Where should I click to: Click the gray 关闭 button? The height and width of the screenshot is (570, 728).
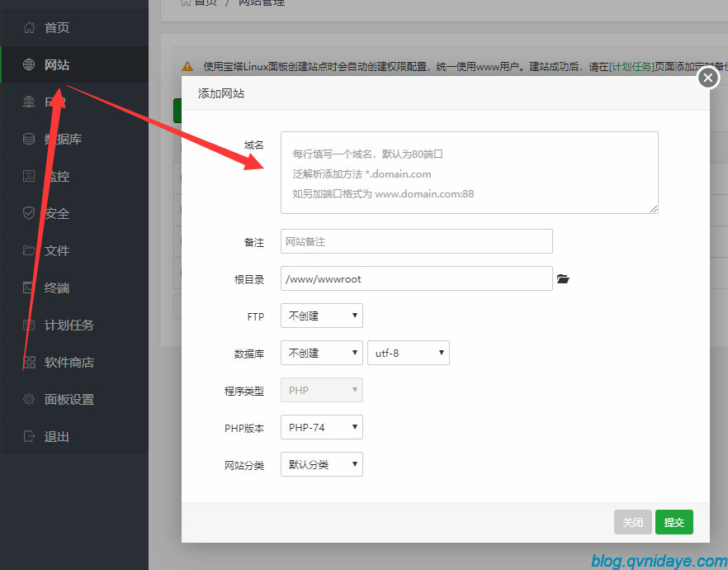(x=633, y=522)
